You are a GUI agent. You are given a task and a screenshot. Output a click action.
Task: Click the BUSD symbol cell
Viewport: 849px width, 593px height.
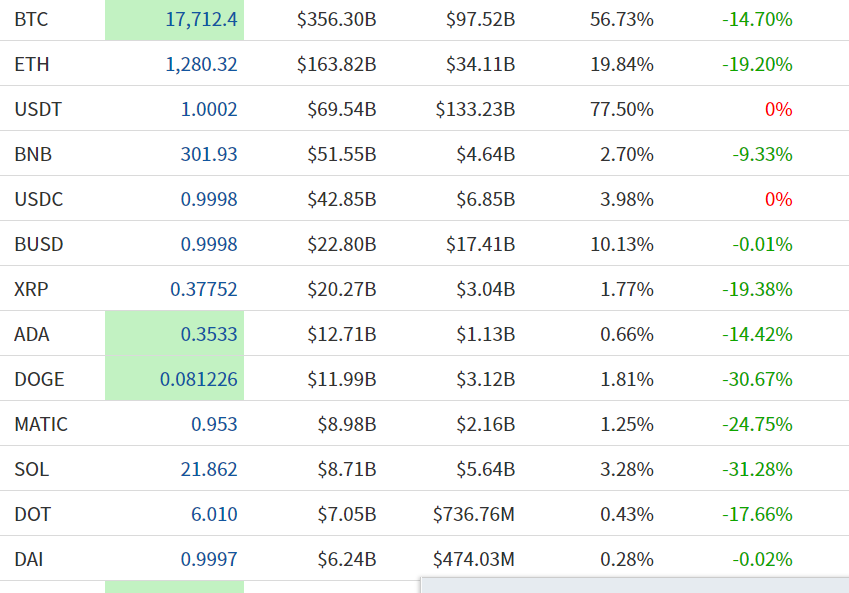point(39,244)
